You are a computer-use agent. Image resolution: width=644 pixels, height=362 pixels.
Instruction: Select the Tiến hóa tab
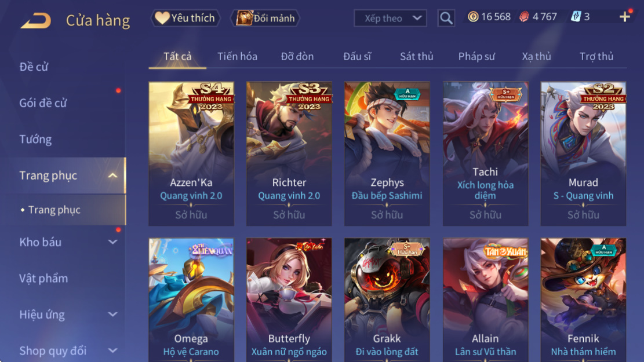click(x=238, y=56)
